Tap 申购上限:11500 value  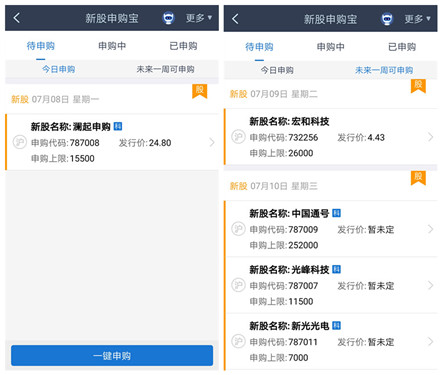pos(281,301)
